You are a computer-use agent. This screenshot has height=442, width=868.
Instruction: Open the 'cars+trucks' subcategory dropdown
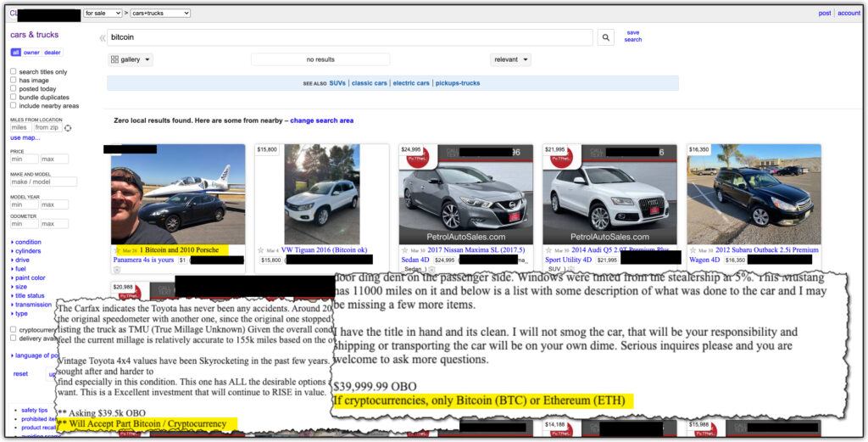coord(160,13)
